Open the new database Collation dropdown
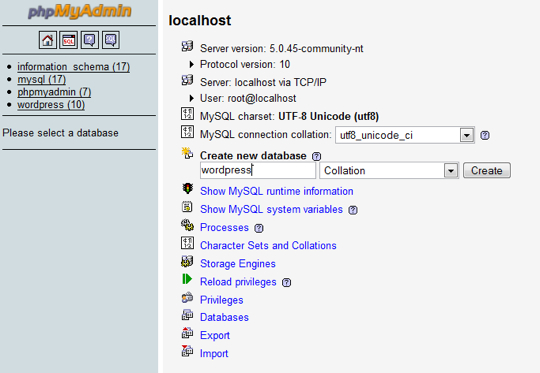Image resolution: width=540 pixels, height=373 pixels. 389,170
